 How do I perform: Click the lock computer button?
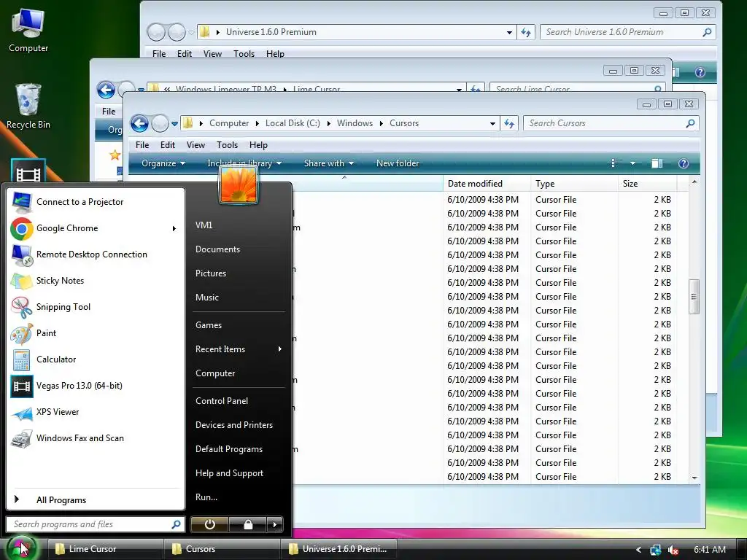click(x=248, y=524)
